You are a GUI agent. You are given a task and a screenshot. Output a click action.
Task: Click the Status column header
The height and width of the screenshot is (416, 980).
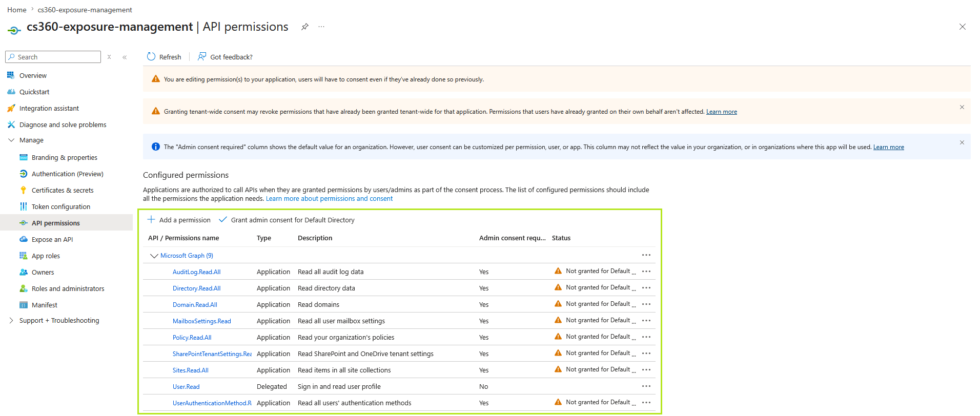(561, 238)
